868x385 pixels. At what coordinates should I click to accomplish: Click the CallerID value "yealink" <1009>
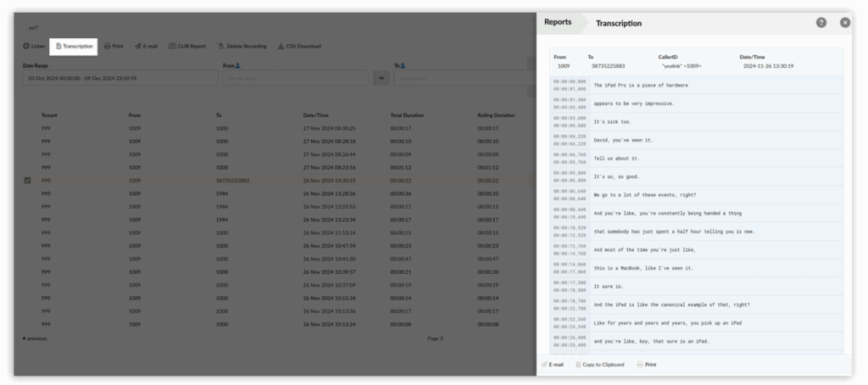click(682, 66)
